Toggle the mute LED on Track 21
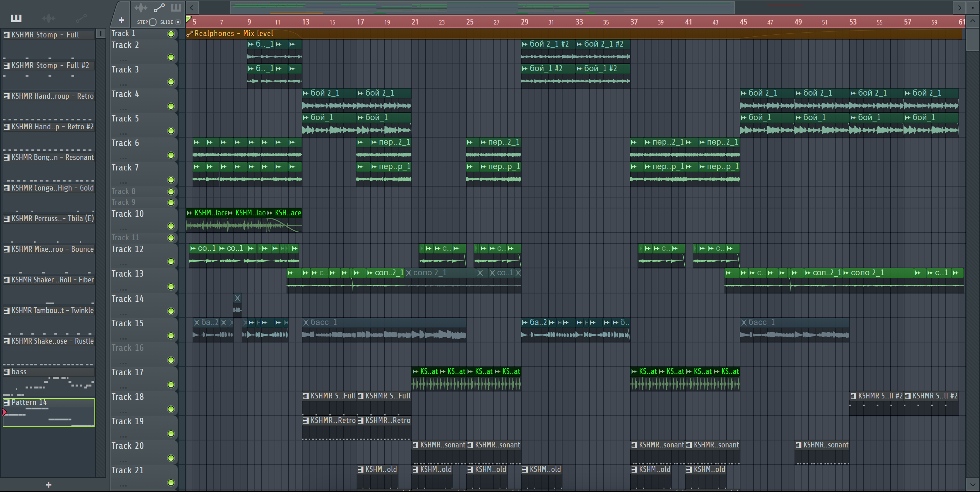Screen dimensions: 980x492 point(171,482)
